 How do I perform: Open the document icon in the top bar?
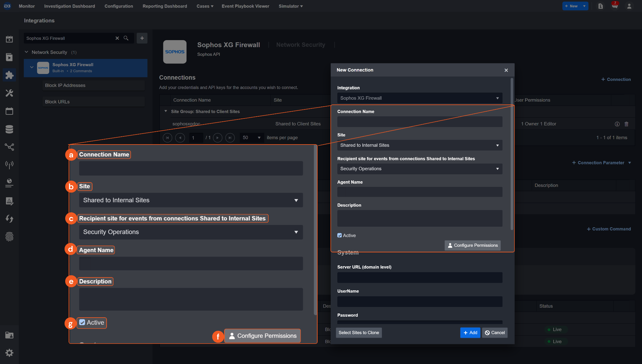[x=600, y=6]
